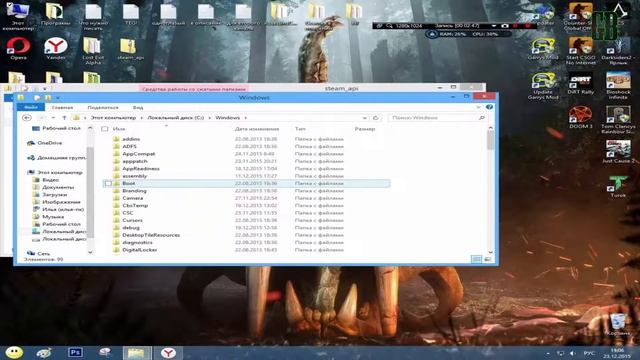
Task: Refresh the Windows folder address bar
Action: pyautogui.click(x=376, y=118)
